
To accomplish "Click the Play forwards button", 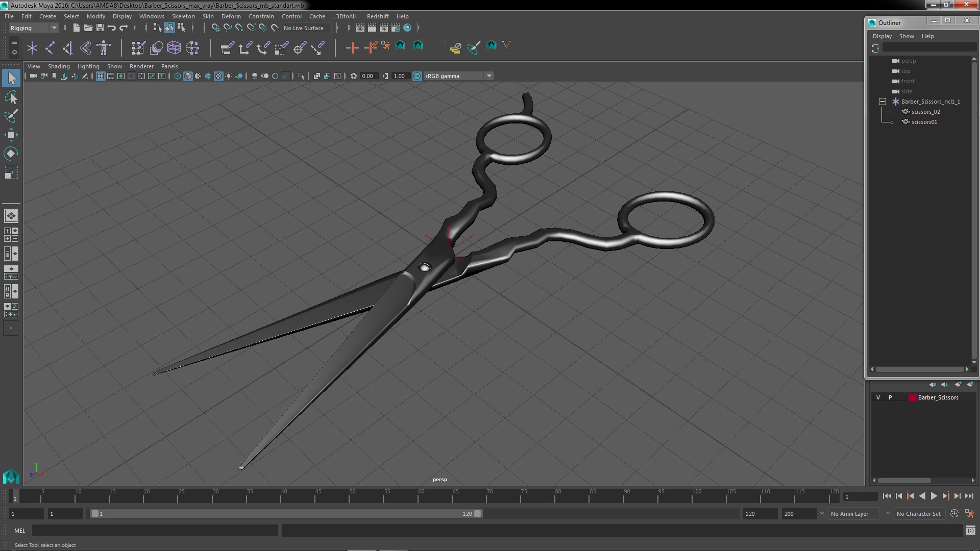I will tap(934, 496).
